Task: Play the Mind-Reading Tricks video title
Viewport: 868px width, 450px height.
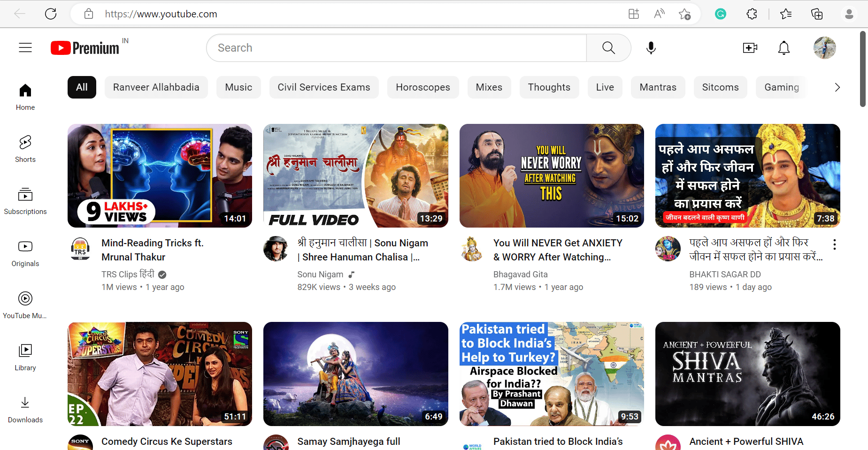Action: click(153, 250)
